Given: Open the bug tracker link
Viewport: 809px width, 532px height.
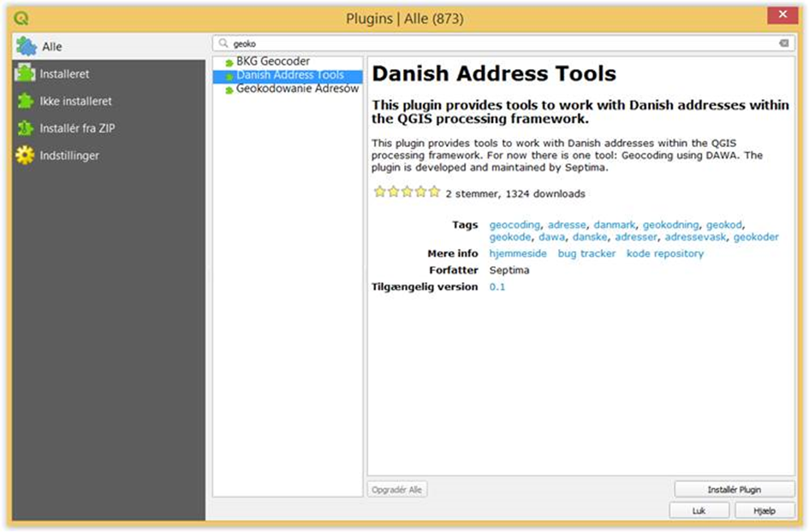Looking at the screenshot, I should point(586,254).
